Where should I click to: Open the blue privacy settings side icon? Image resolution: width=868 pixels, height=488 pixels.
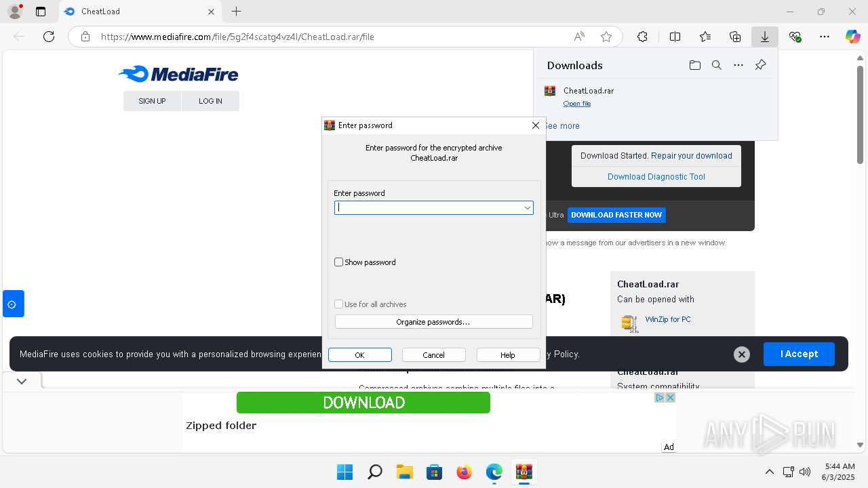coord(13,304)
